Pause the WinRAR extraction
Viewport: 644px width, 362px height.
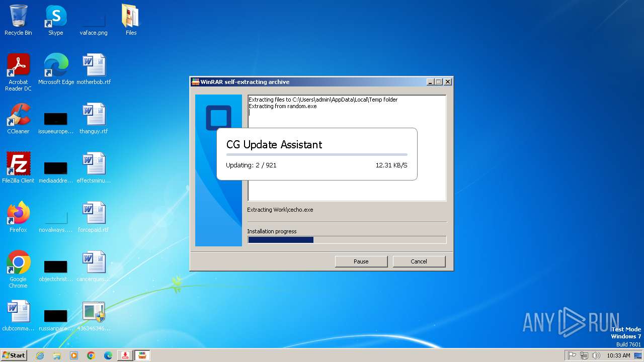click(361, 261)
